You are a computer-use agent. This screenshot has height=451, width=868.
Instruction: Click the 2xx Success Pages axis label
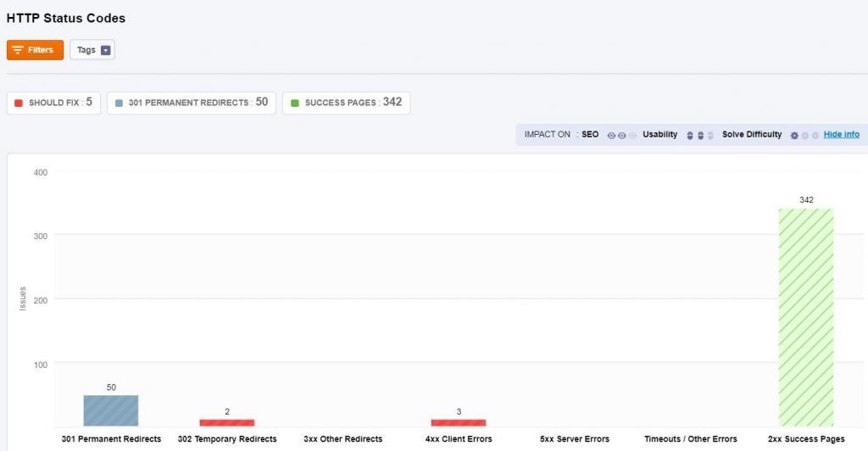click(x=806, y=439)
